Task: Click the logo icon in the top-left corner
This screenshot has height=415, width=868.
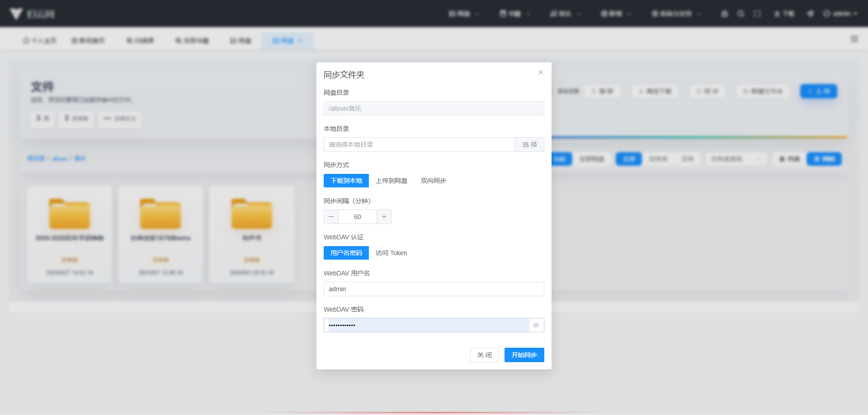Action: 16,14
